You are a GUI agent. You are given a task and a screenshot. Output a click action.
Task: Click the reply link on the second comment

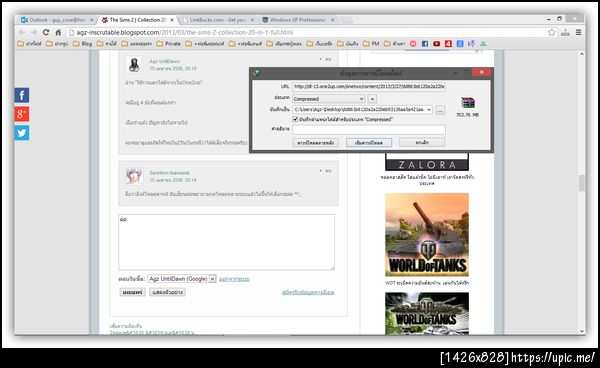coord(328,171)
